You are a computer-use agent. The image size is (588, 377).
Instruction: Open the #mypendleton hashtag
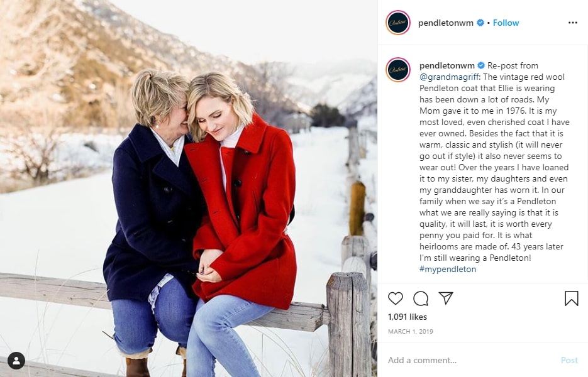point(448,269)
